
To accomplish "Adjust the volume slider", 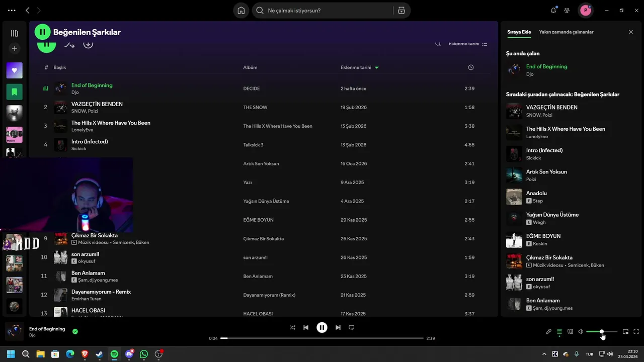I will [602, 332].
